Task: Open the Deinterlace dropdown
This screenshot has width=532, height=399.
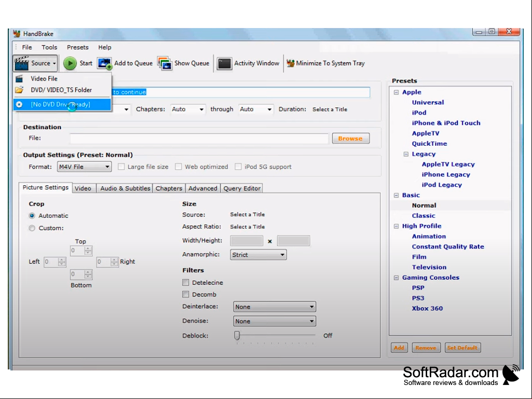Action: [x=275, y=307]
